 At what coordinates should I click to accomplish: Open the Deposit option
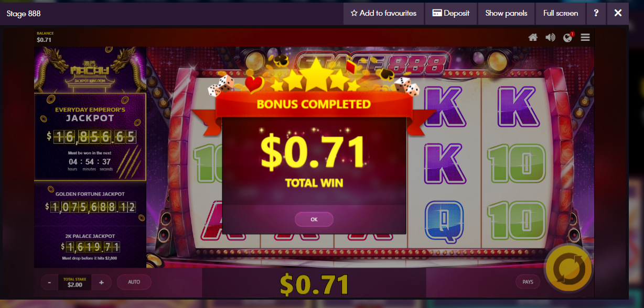[451, 13]
